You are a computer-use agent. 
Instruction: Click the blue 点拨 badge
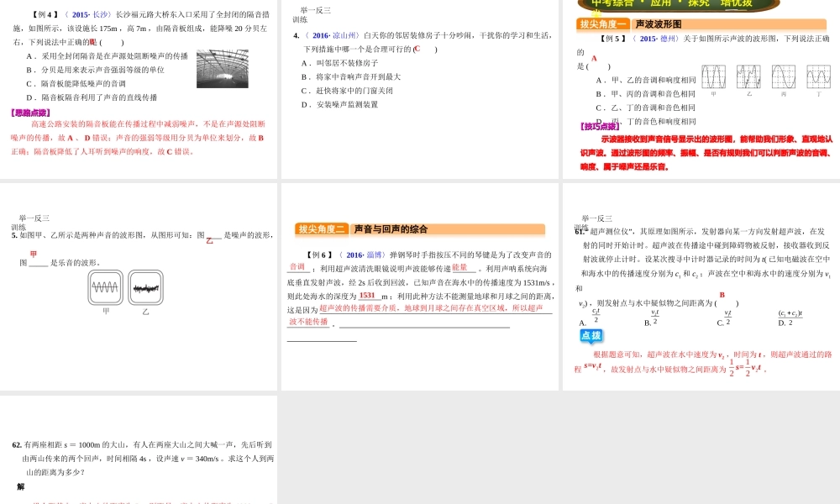pos(591,336)
